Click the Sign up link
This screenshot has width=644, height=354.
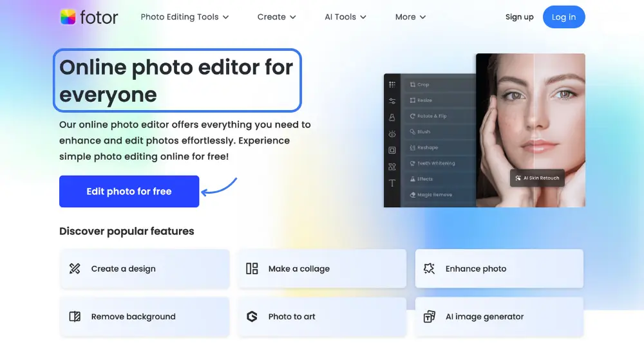pos(519,17)
